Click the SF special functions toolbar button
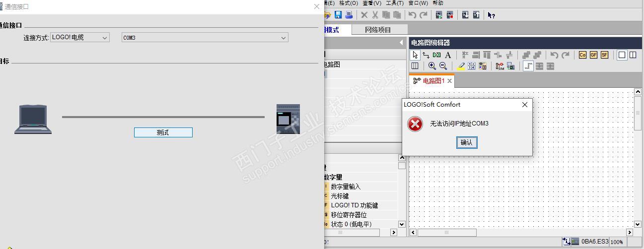The height and width of the screenshot is (249, 644). point(604,55)
